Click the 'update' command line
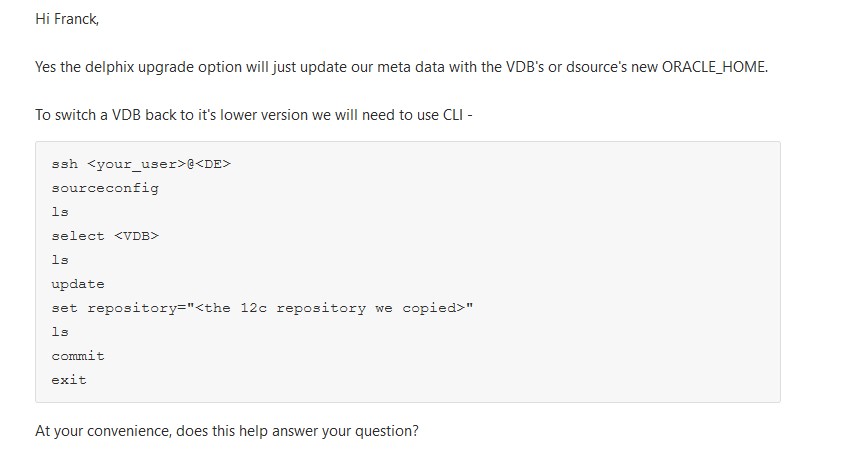 pos(78,284)
